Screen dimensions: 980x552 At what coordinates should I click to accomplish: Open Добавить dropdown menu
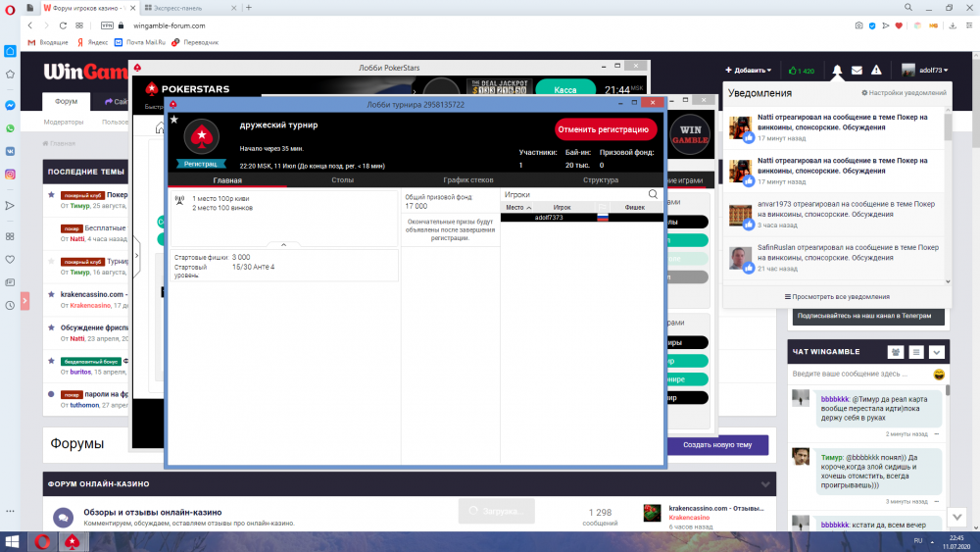[748, 70]
